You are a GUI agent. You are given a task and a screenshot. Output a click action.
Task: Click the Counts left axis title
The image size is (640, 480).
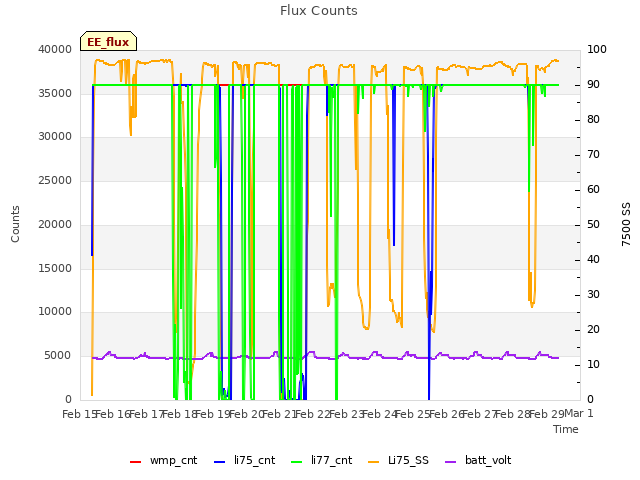click(x=15, y=224)
